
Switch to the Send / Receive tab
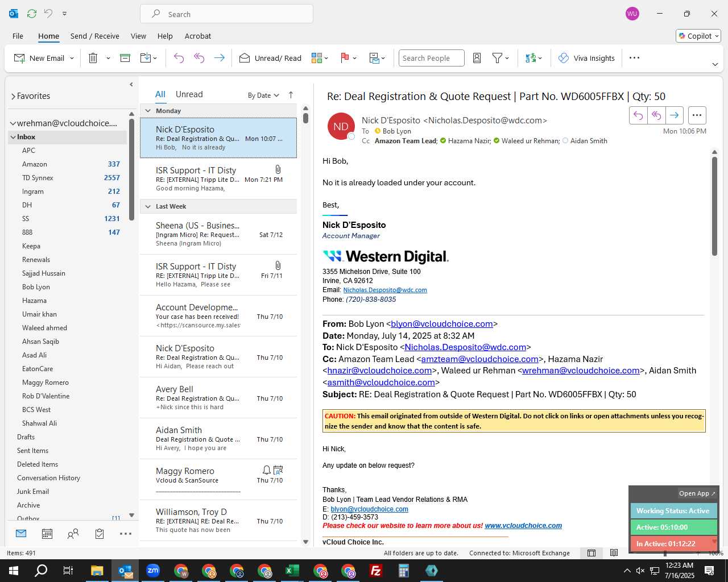(95, 36)
